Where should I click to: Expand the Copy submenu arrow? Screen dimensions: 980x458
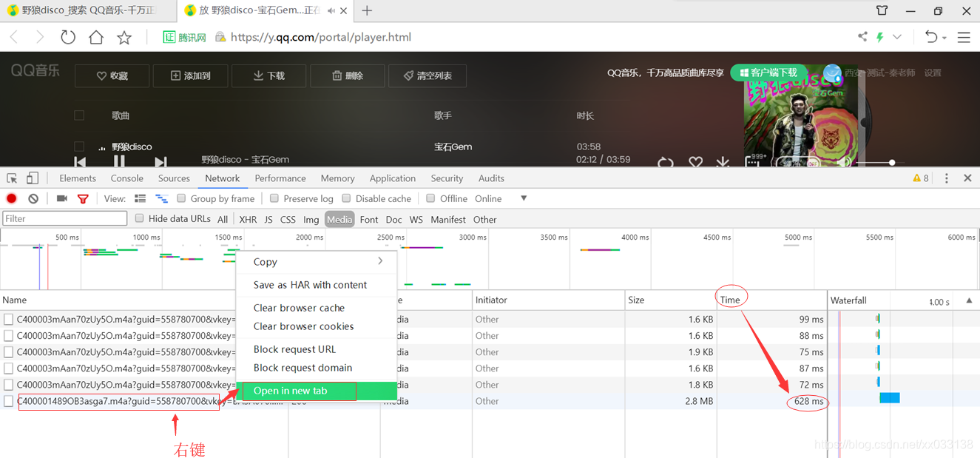(380, 261)
